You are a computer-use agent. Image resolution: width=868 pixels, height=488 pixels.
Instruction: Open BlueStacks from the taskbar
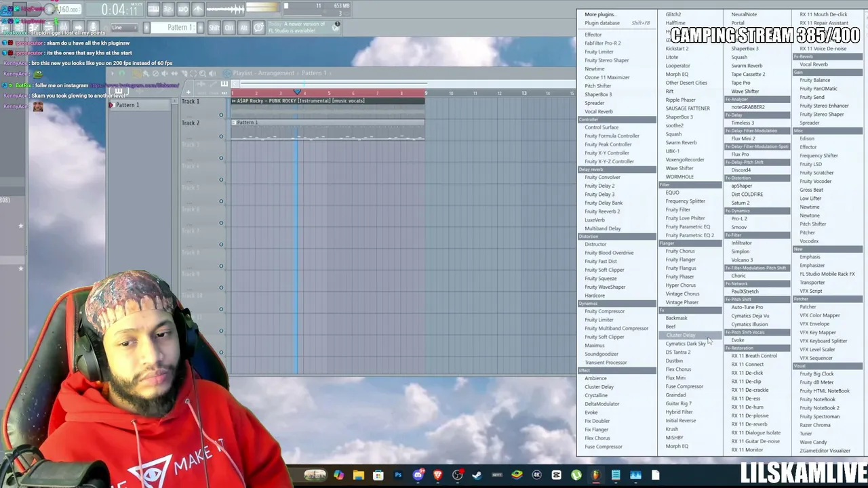click(517, 475)
